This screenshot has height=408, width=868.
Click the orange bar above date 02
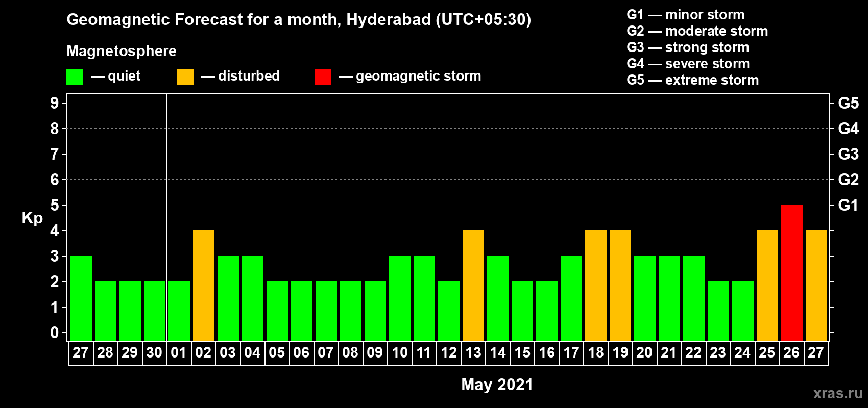pyautogui.click(x=204, y=285)
